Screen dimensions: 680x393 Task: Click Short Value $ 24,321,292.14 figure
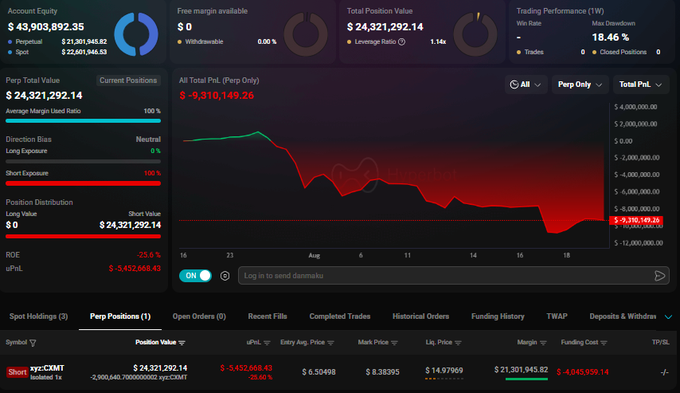130,225
